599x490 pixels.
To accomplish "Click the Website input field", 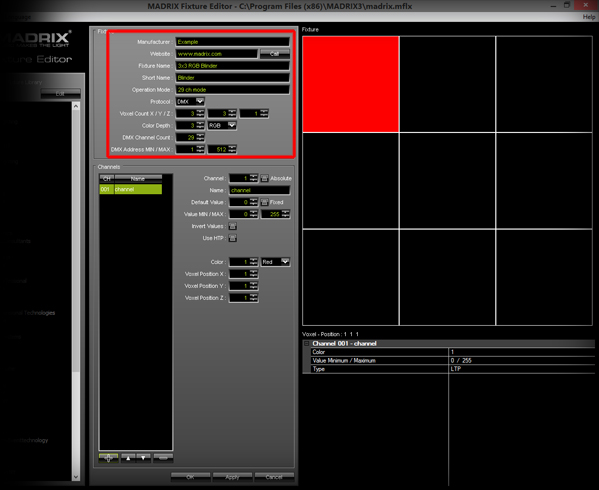I will click(x=217, y=54).
